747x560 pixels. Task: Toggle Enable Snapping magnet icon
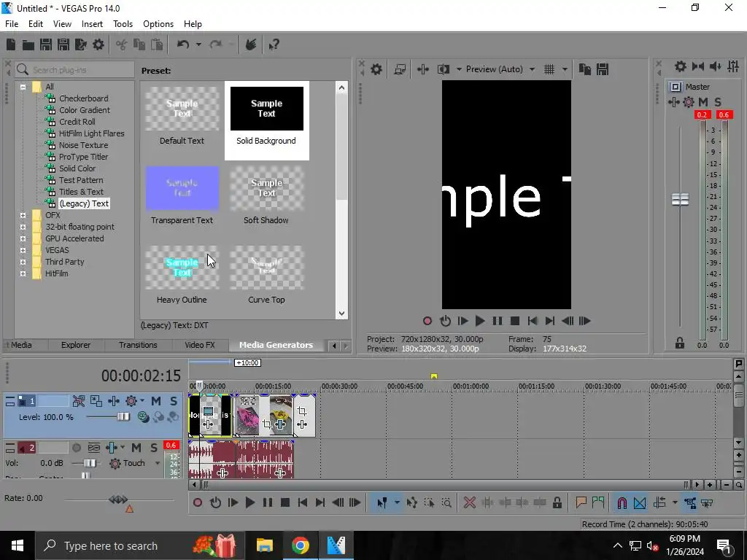622,503
